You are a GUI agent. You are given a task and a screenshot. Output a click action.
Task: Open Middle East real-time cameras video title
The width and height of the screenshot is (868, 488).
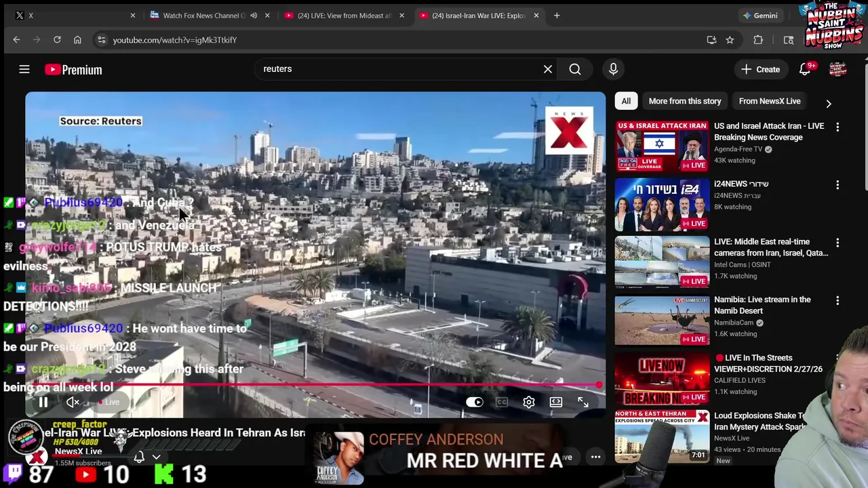point(771,247)
